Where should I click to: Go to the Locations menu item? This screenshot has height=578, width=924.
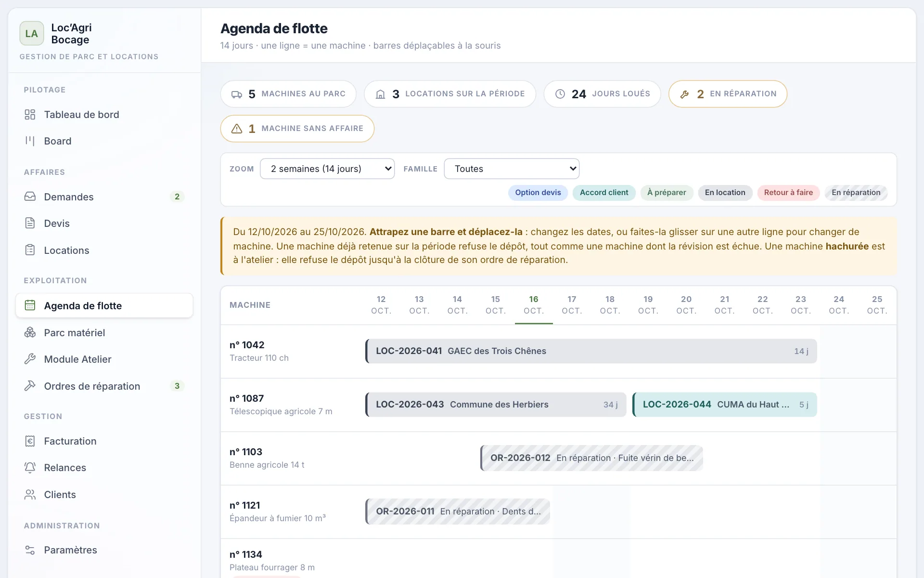104,250
